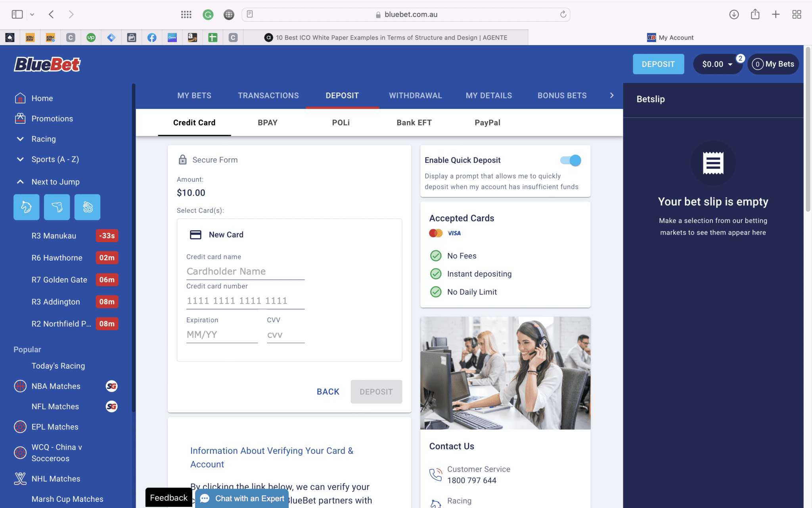Click the Safari share icon
The image size is (812, 508).
(x=755, y=14)
